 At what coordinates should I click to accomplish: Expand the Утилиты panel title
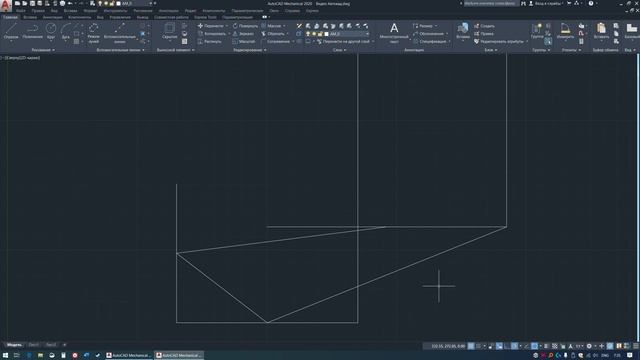(571, 50)
